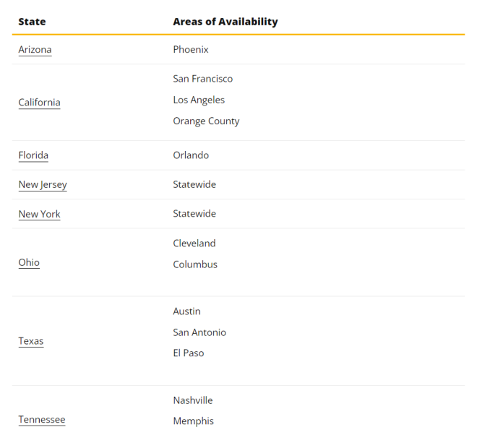The width and height of the screenshot is (477, 448).
Task: Visit the Texas state link
Action: pos(31,341)
